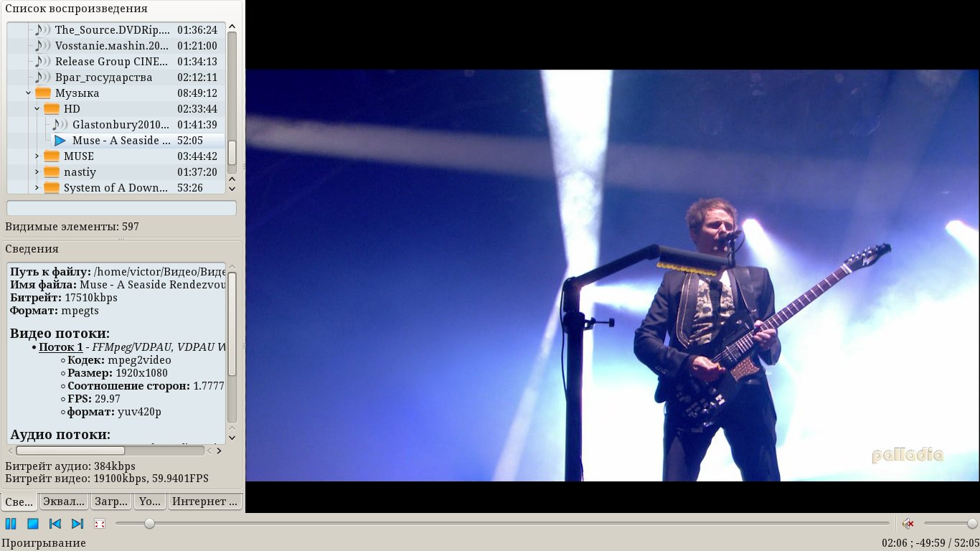Viewport: 980px width, 551px height.
Task: Select the Музыка folder icon
Action: click(43, 93)
